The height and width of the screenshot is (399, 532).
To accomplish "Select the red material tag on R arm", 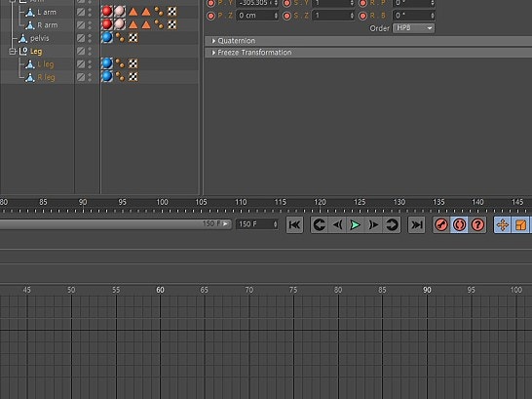I will tap(107, 24).
